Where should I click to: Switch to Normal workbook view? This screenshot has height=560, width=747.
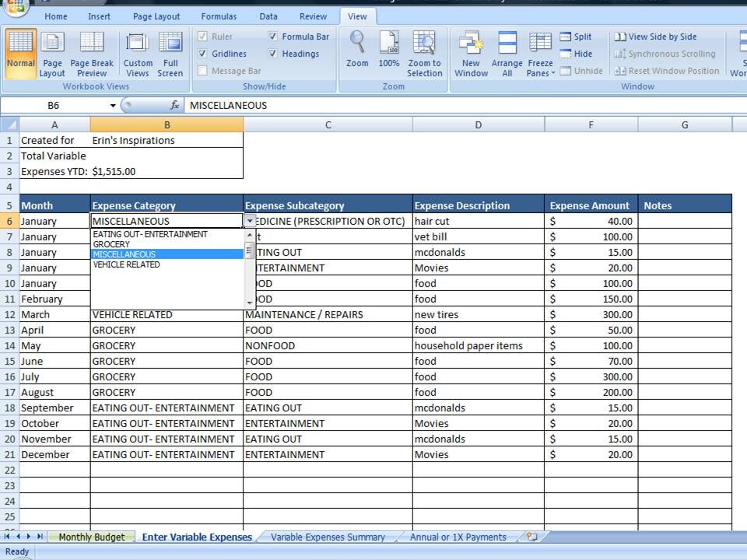tap(20, 54)
